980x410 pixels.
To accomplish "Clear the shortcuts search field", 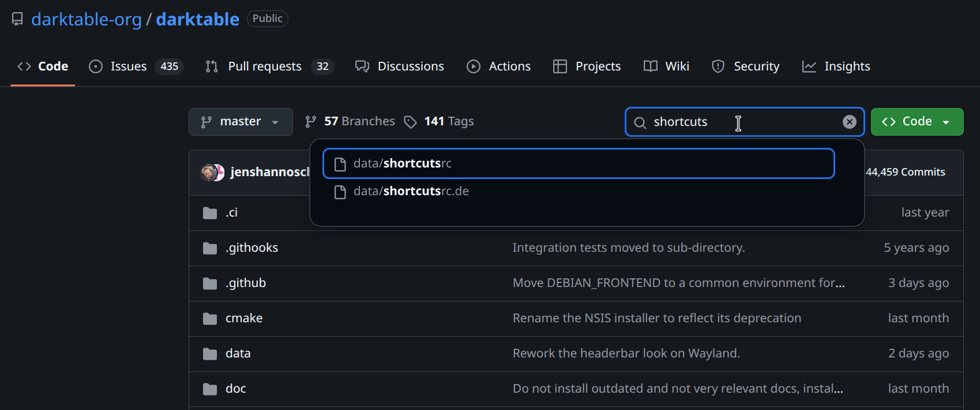I will (849, 122).
